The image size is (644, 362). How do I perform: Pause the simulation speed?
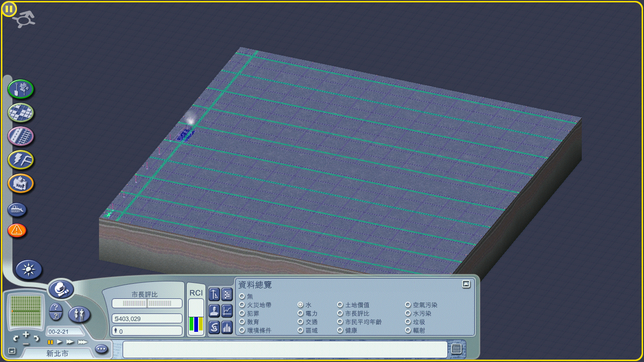point(50,342)
